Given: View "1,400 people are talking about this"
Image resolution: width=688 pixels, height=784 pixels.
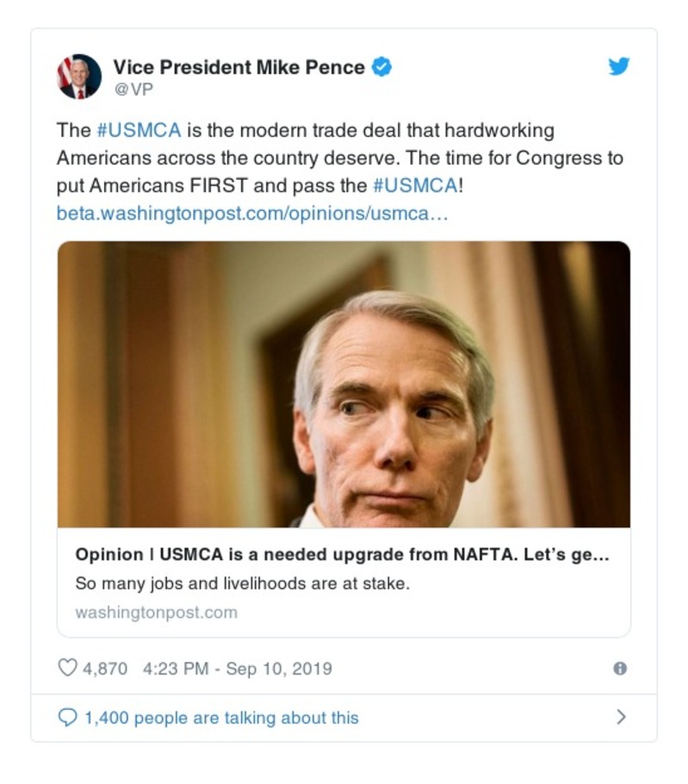Looking at the screenshot, I should pos(220,718).
